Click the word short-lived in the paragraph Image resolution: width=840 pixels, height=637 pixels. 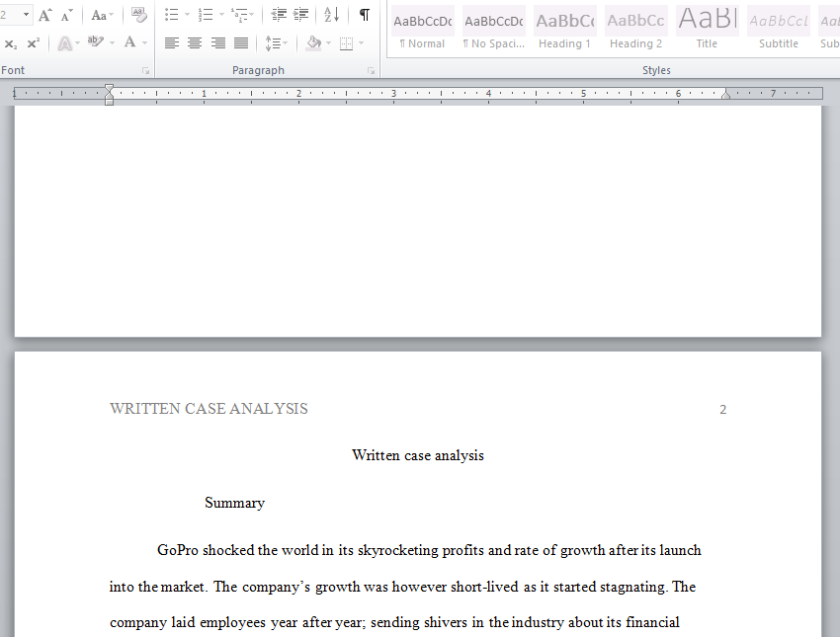coord(485,587)
